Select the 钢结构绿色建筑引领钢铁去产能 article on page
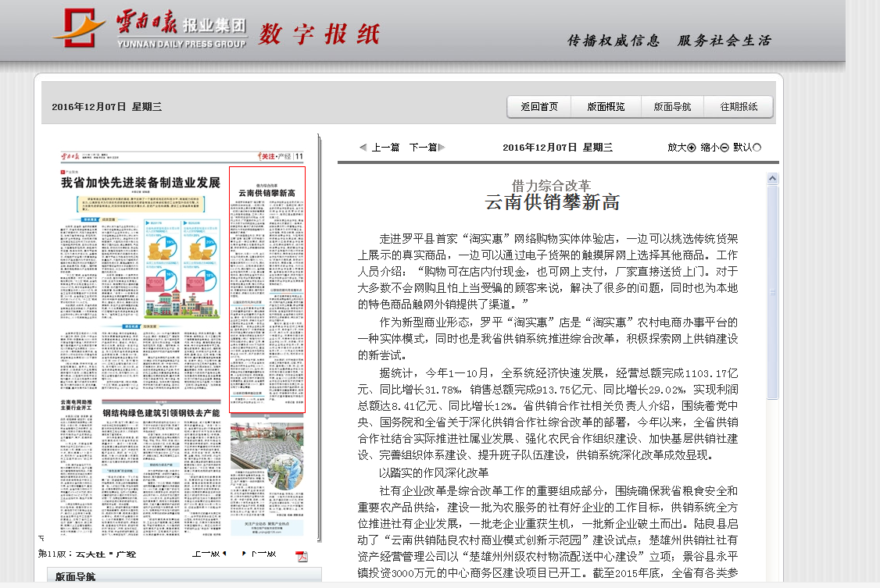Screen dimensions: 880x588 coord(161,412)
